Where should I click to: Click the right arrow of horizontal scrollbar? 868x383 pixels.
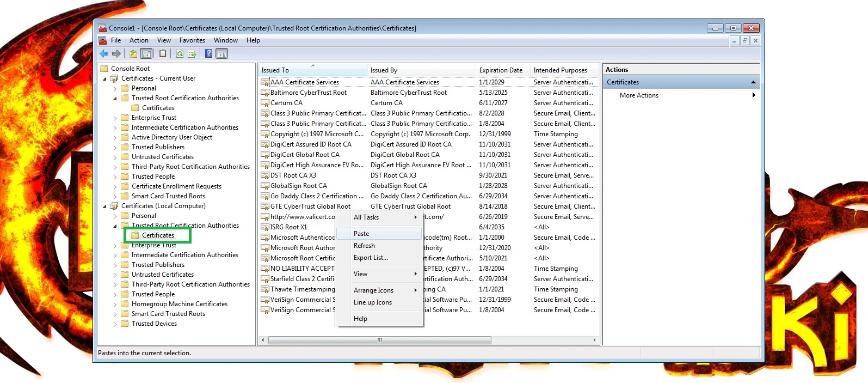pyautogui.click(x=594, y=341)
